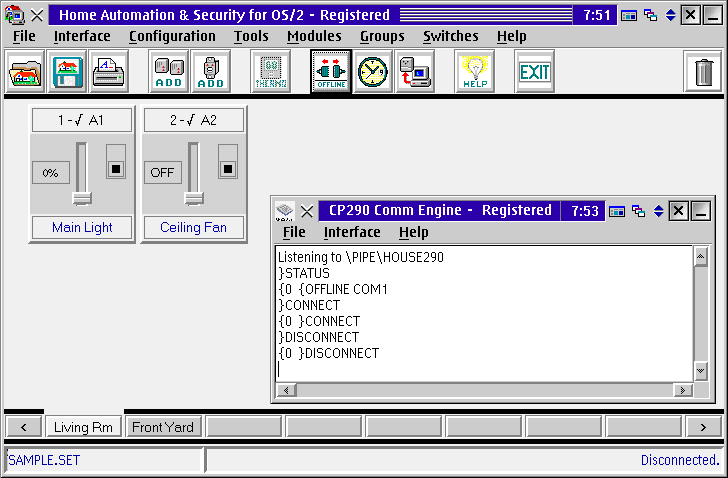Flip the Ceiling Fan on/off switch
Image resolution: width=728 pixels, height=478 pixels.
tap(228, 167)
